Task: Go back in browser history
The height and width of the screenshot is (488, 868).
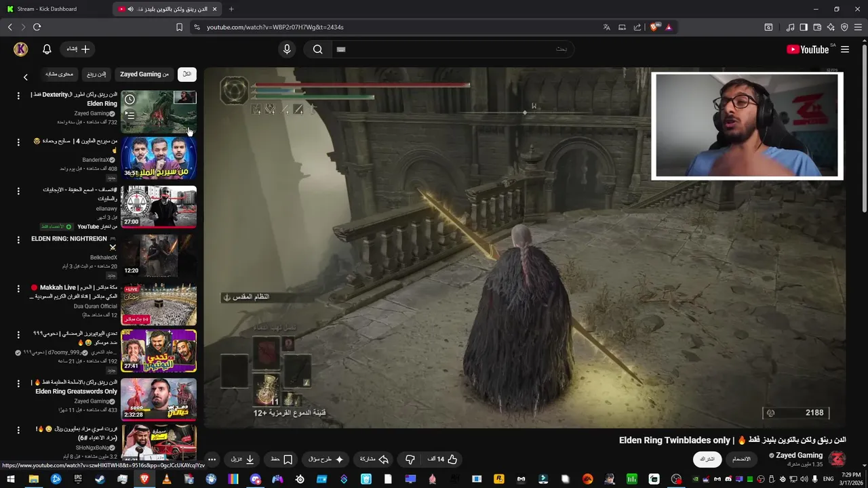Action: click(x=9, y=27)
